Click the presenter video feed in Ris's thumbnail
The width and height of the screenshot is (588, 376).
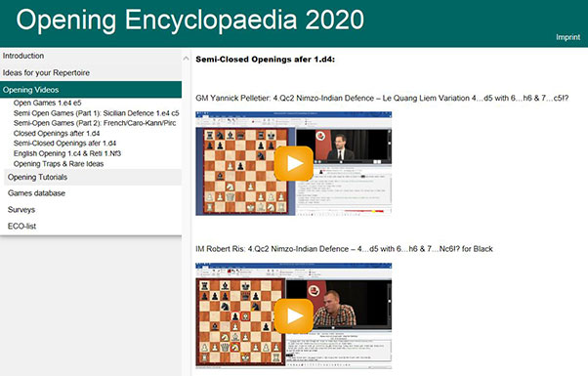338,304
